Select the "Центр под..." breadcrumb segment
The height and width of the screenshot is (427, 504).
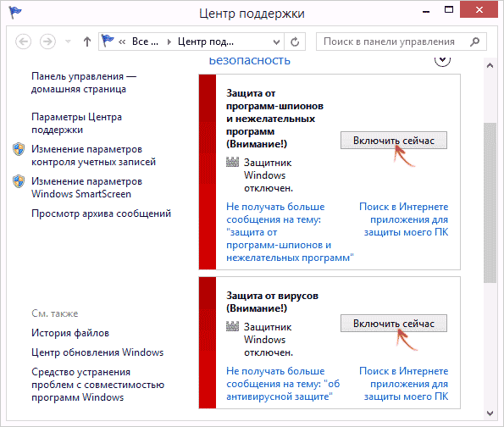pyautogui.click(x=206, y=42)
